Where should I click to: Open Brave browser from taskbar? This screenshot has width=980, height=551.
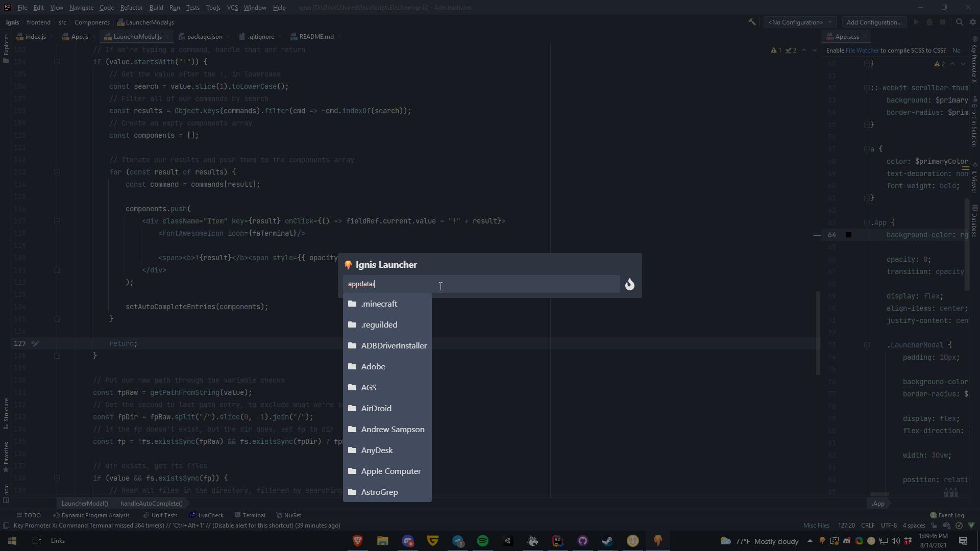[357, 541]
